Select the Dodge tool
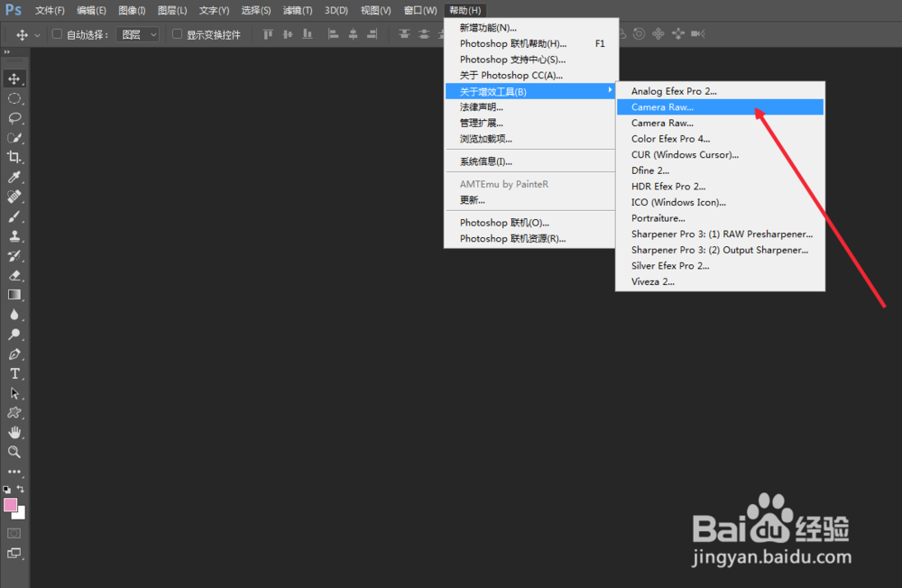Viewport: 902px width, 588px height. pyautogui.click(x=14, y=334)
